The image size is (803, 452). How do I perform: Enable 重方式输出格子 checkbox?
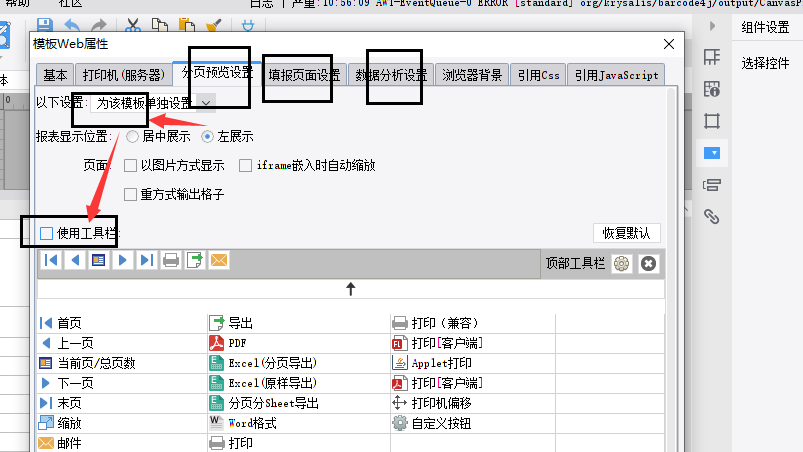(131, 195)
